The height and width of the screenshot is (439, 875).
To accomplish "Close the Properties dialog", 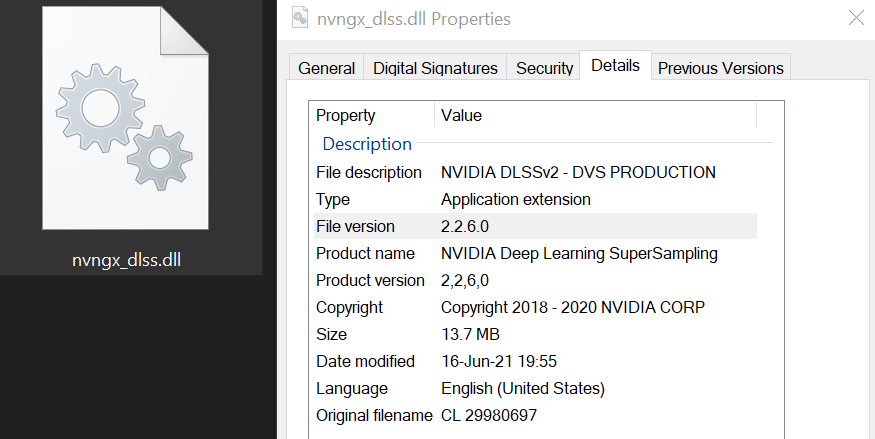I will (x=856, y=17).
